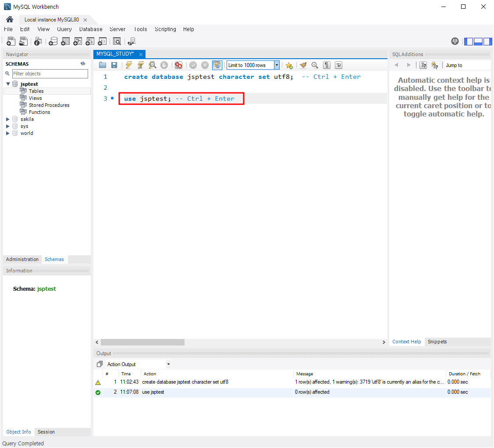Screen dimensions: 494x448
Task: Toggle the left sidebar panel visibility
Action: pos(469,41)
